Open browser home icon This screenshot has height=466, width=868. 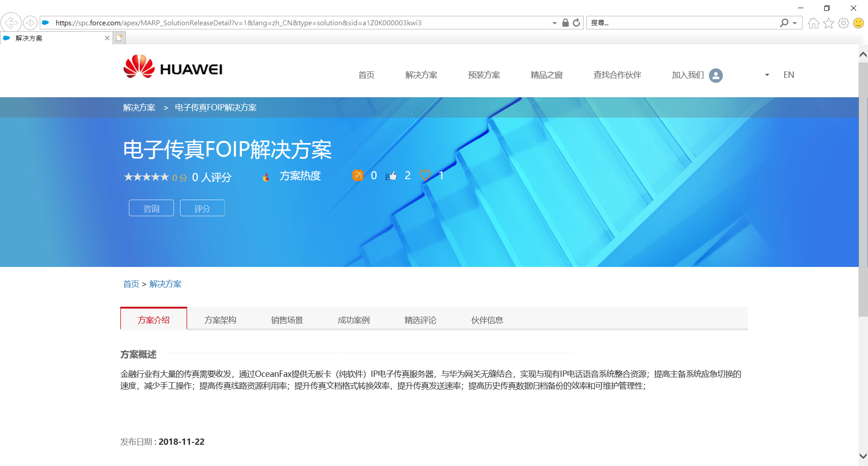coord(814,23)
